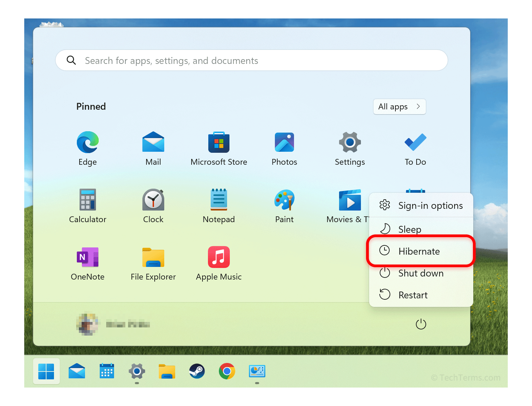Image resolution: width=532 pixels, height=406 pixels.
Task: Open the Control Panel taskbar icon
Action: pyautogui.click(x=257, y=371)
